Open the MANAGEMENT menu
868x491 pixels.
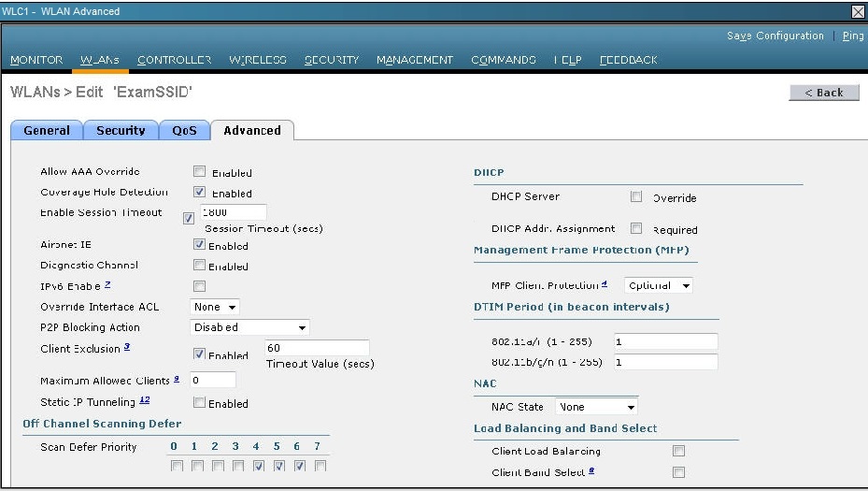[415, 60]
